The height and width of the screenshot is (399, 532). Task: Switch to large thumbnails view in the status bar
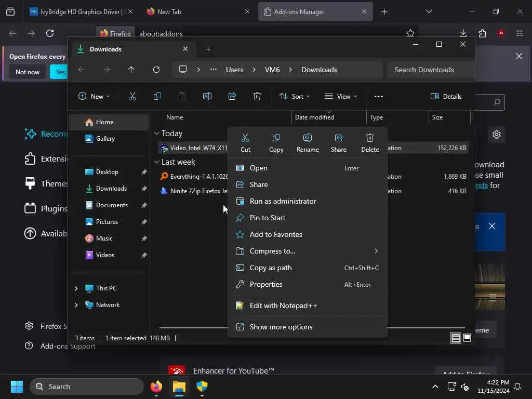pos(467,338)
